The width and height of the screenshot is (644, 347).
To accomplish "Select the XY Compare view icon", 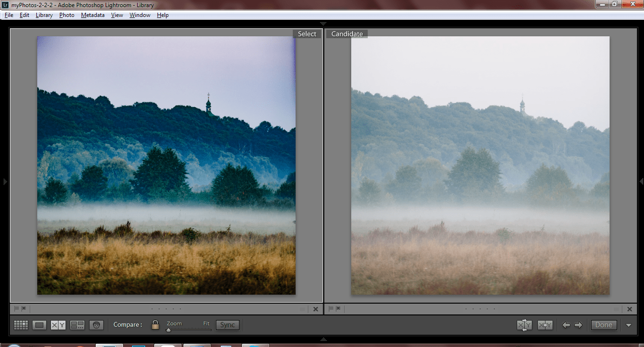I will point(58,325).
